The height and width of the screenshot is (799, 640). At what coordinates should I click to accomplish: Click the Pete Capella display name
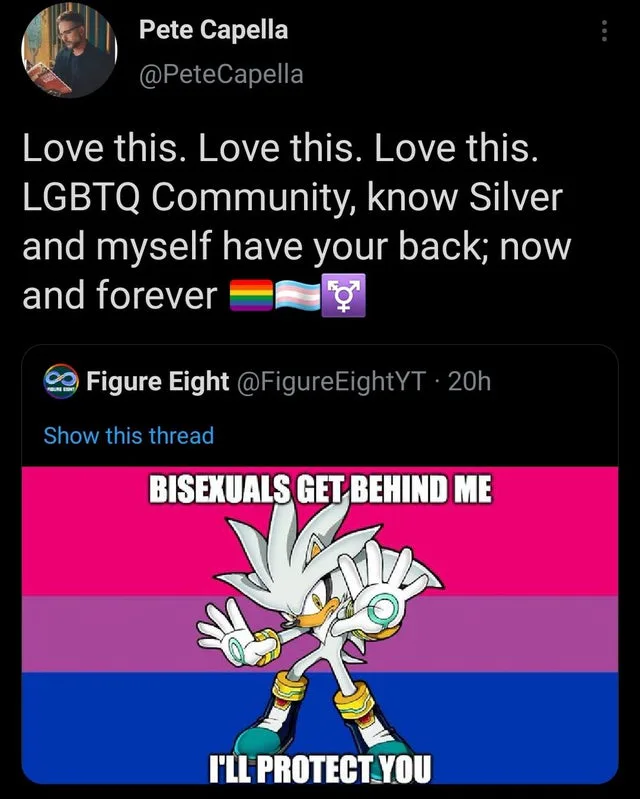[214, 30]
